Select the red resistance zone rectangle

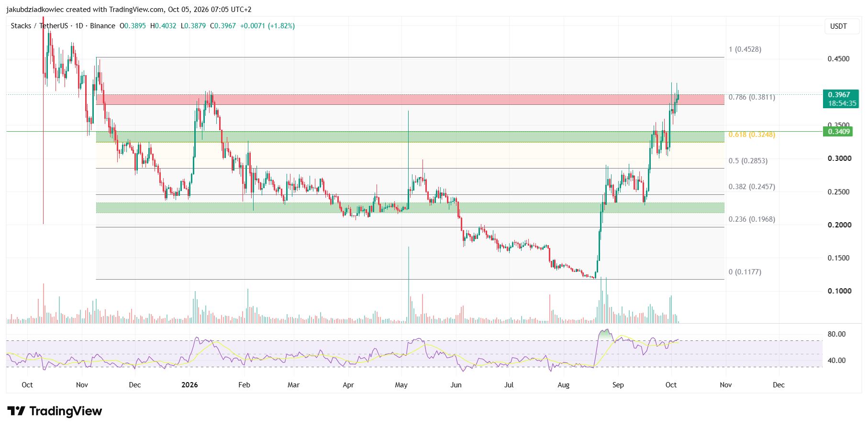click(410, 100)
